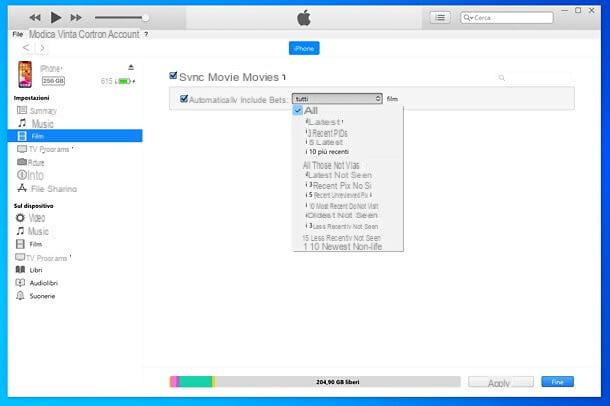This screenshot has height=406, width=610.
Task: Open the Info settings item
Action: [x=30, y=175]
